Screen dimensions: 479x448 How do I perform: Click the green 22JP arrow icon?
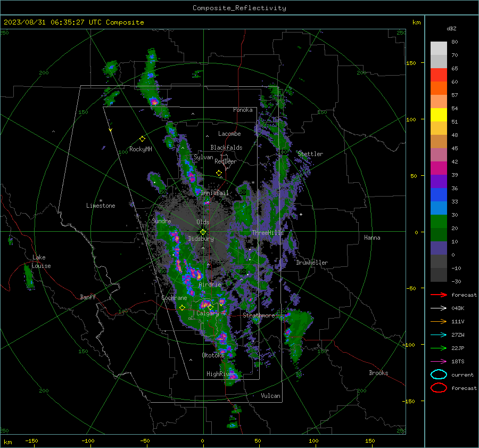tap(439, 348)
